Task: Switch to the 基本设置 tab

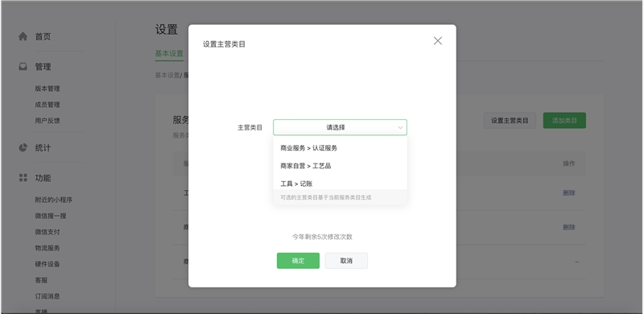Action: tap(169, 53)
